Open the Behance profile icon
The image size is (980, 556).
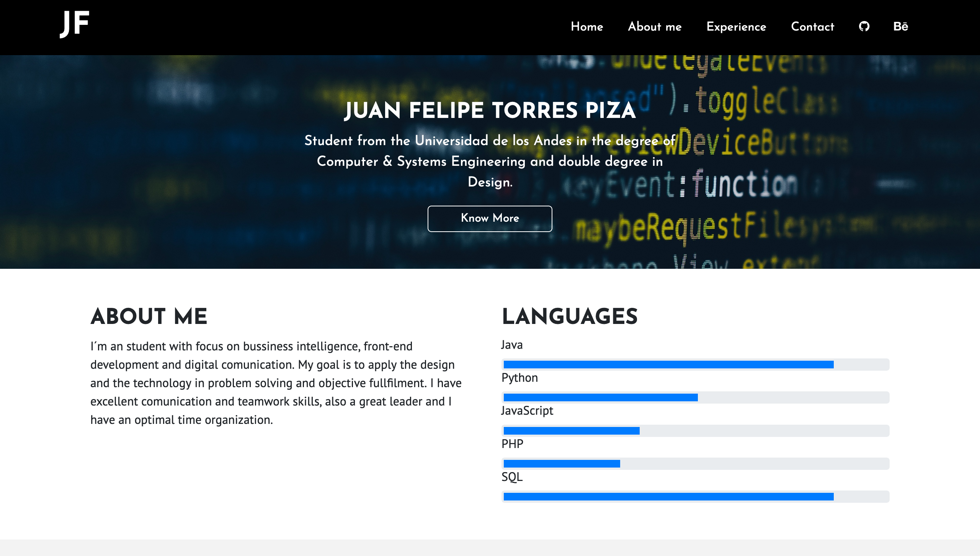pos(900,26)
